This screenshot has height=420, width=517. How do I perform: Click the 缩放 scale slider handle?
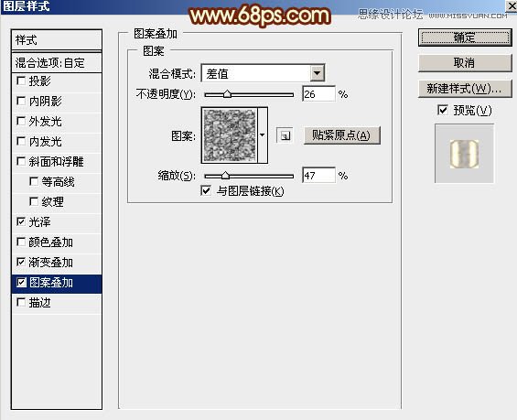coord(225,176)
